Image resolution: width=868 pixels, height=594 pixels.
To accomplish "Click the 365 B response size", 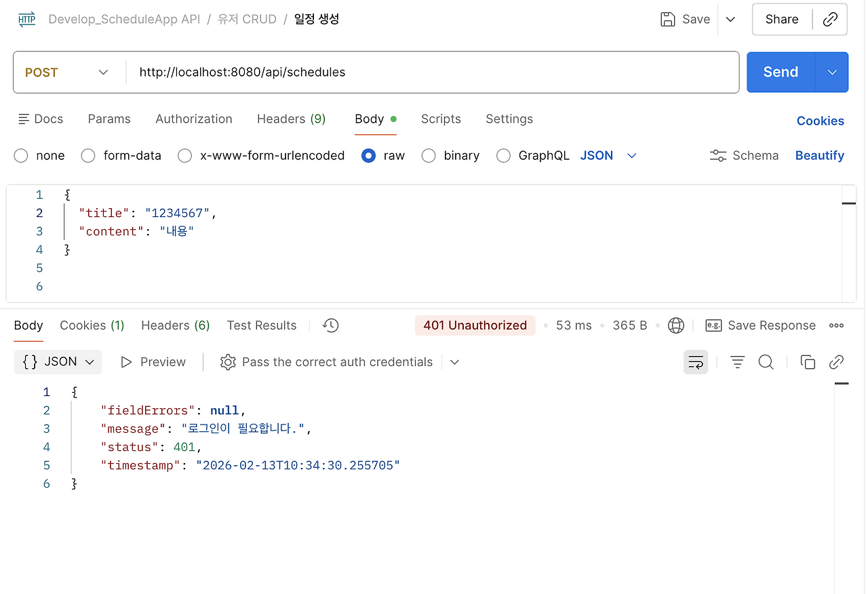I will click(x=630, y=325).
